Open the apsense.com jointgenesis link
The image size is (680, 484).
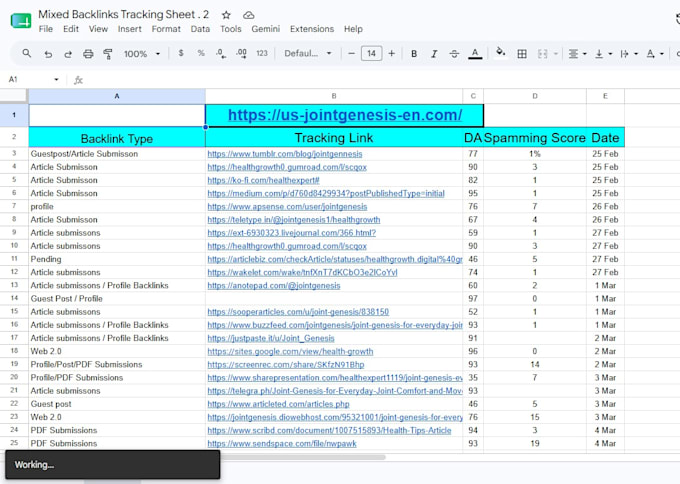pos(287,207)
